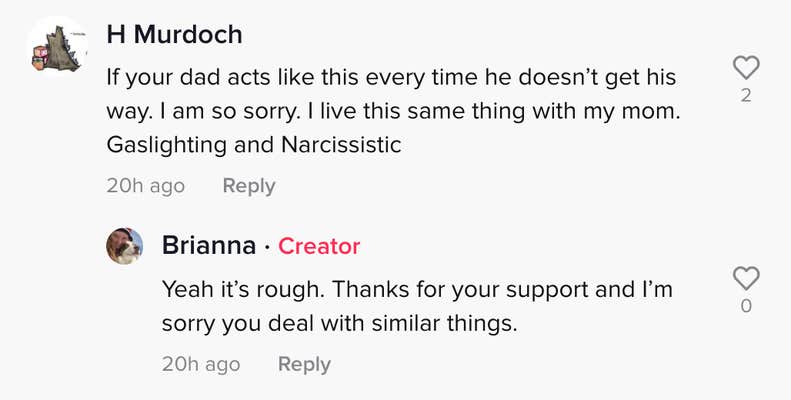Click the 0 likes count on Brianna's reply
Screen dimensions: 791x400
pyautogui.click(x=746, y=306)
